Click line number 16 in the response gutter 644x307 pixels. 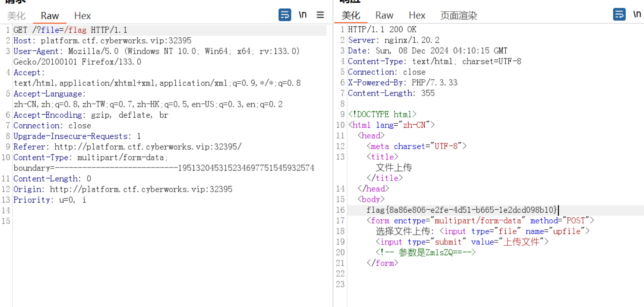tap(340, 210)
